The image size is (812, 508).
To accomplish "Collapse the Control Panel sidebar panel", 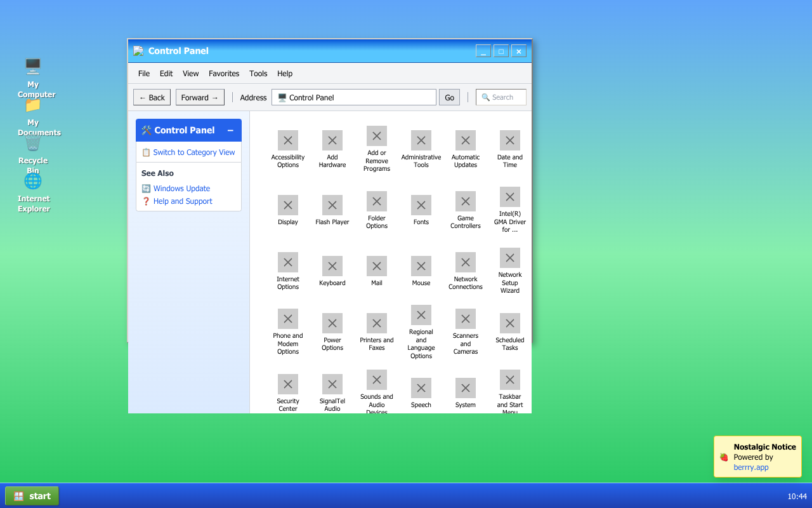I will (230, 130).
